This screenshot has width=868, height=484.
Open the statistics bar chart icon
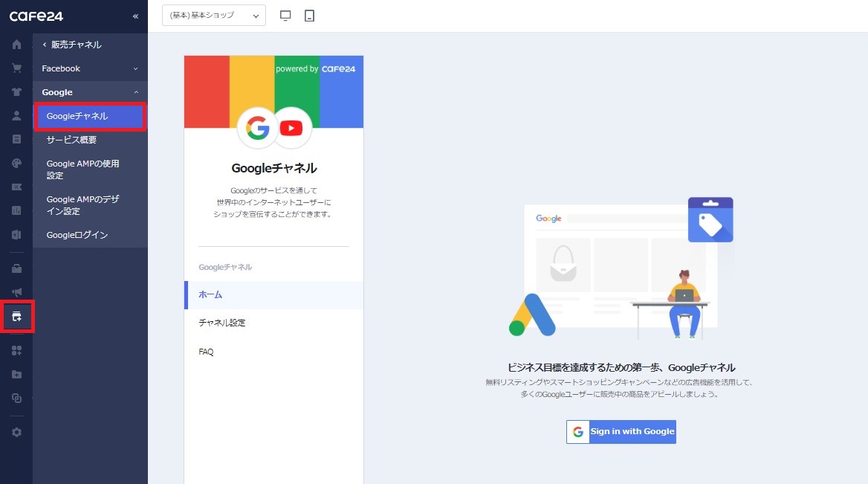(x=16, y=210)
